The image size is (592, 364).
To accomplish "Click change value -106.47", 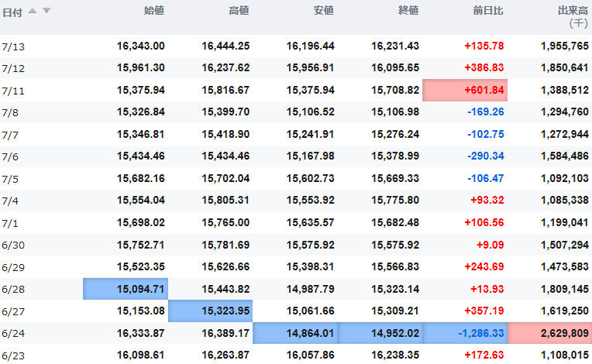I will click(486, 178).
